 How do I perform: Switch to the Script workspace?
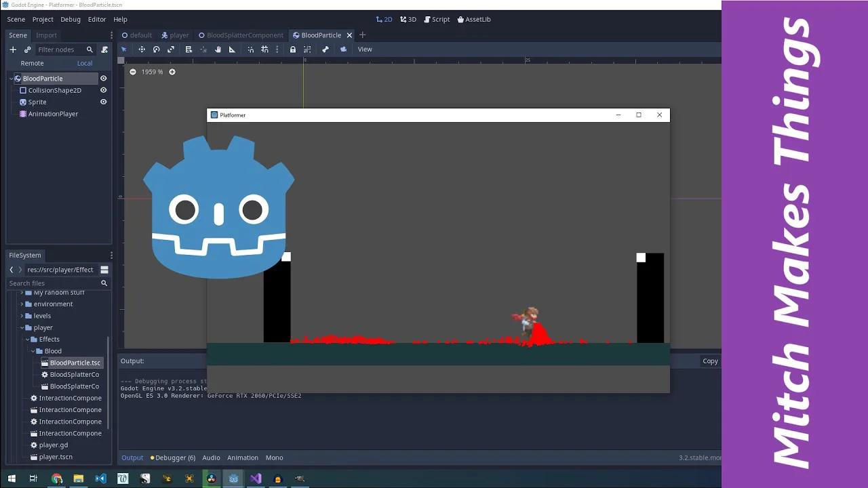[437, 19]
